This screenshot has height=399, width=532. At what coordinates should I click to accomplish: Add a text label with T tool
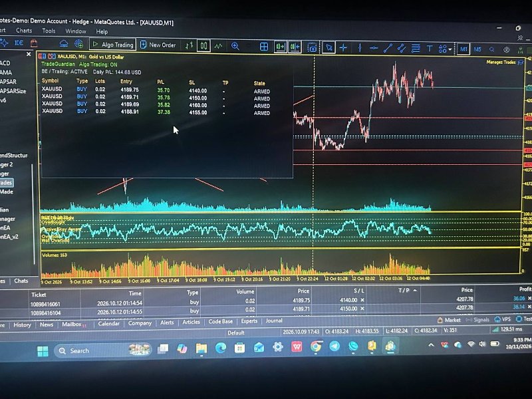pos(429,49)
